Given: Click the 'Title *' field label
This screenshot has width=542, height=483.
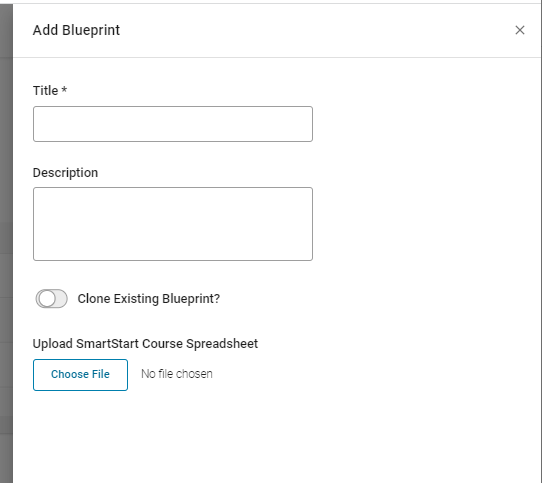Looking at the screenshot, I should tap(50, 91).
